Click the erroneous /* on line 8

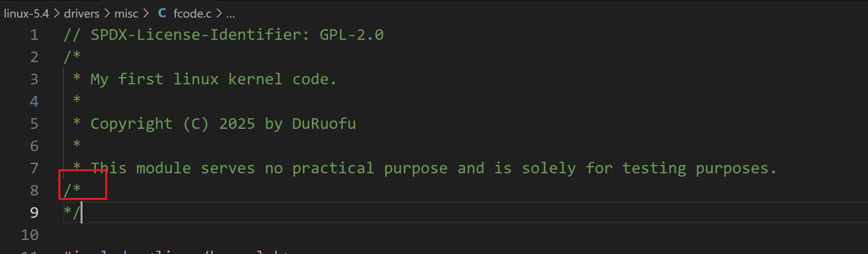pos(72,190)
